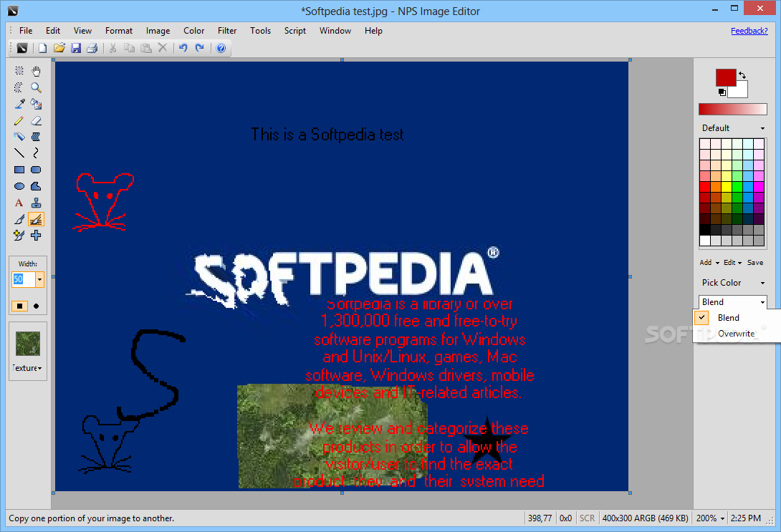781x532 pixels.
Task: Select the eraser tool
Action: pos(36,120)
